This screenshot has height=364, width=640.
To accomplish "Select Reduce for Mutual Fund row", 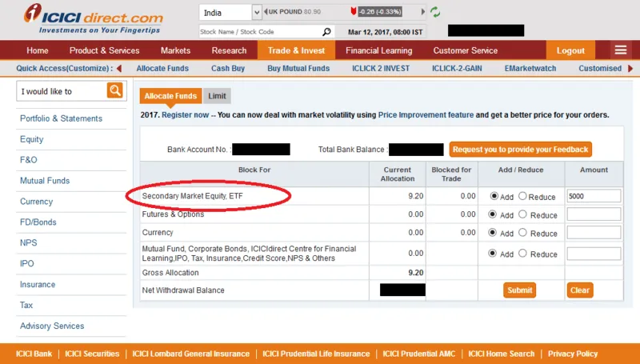I will tap(522, 254).
